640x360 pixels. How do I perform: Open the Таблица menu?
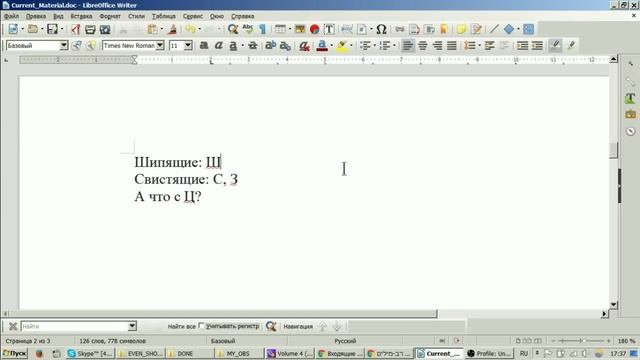point(164,16)
